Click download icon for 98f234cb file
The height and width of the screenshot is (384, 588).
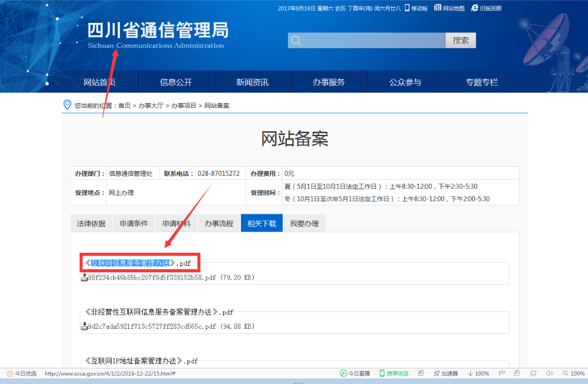pyautogui.click(x=84, y=277)
